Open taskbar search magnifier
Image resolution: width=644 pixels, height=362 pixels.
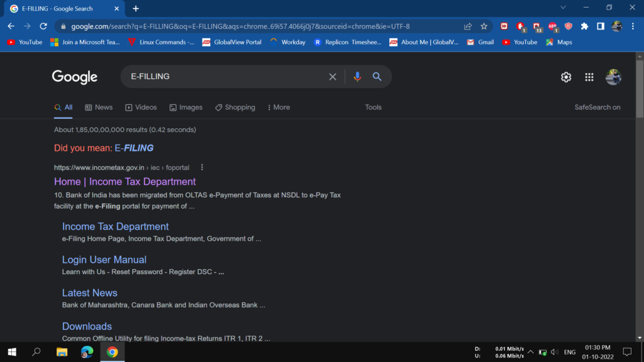pos(36,352)
